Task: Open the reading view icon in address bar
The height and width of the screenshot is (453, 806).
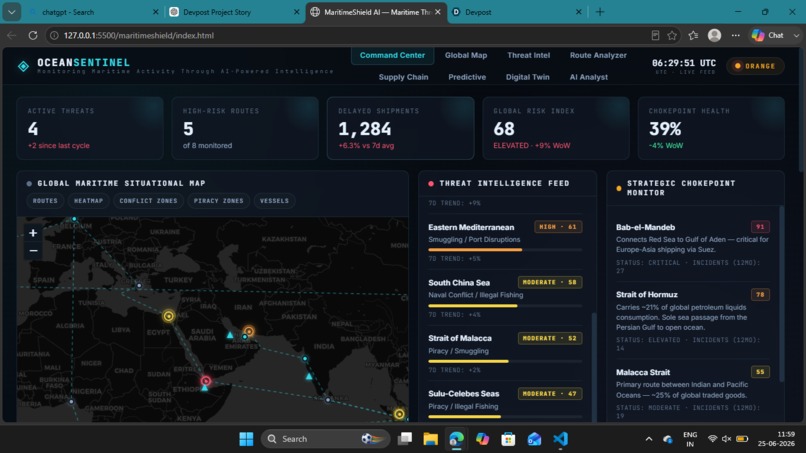Action: 655,35
